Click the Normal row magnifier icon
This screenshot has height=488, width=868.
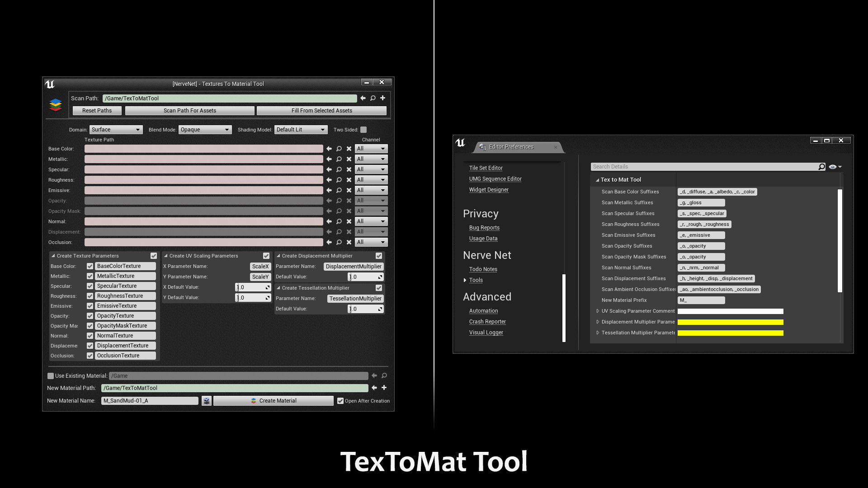click(339, 221)
